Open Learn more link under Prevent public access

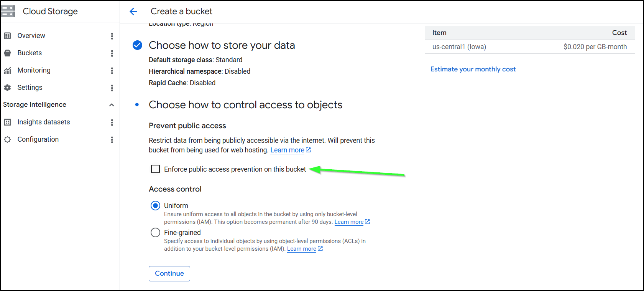tap(287, 150)
